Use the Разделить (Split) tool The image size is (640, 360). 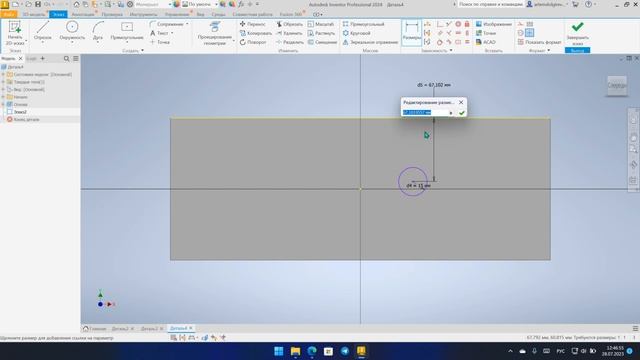click(x=290, y=42)
